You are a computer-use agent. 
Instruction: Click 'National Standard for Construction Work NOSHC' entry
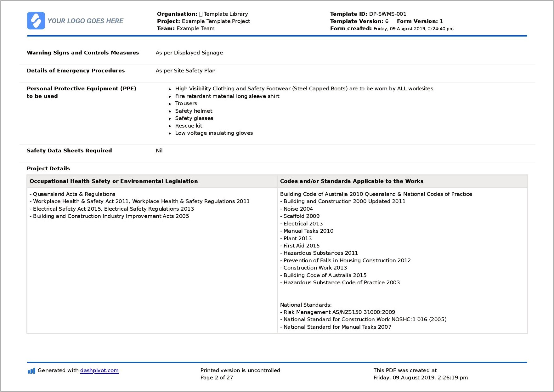[363, 319]
